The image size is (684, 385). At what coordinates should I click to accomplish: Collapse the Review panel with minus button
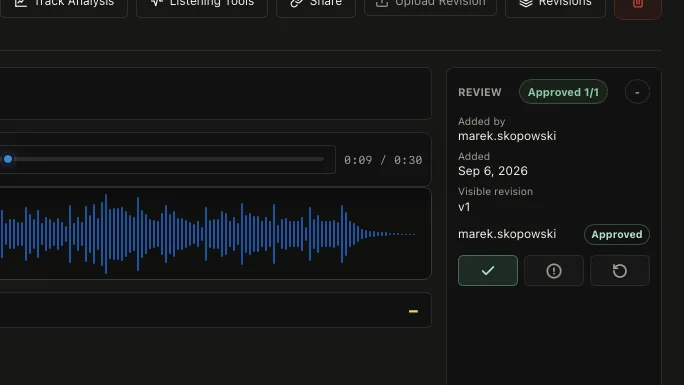[637, 92]
